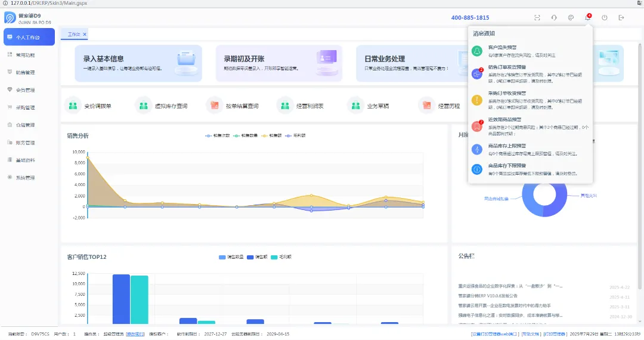Click the 帮助文档 link in status bar
Image resolution: width=644 pixels, height=340 pixels.
click(531, 334)
